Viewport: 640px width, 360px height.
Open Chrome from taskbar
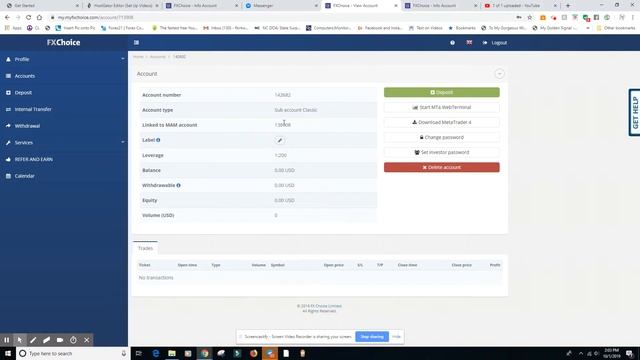coord(204,353)
